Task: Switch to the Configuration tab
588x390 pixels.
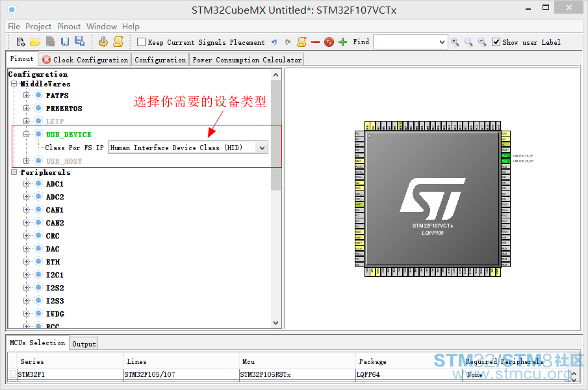Action: (x=160, y=60)
